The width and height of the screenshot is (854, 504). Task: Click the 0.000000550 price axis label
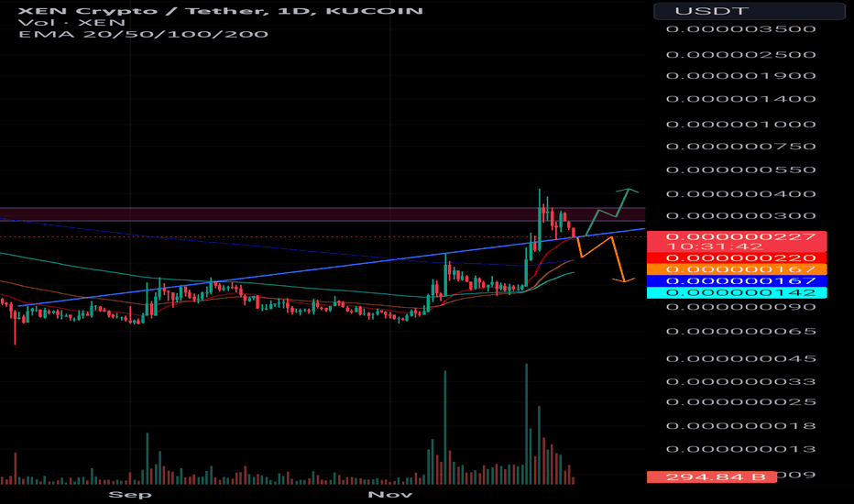click(x=740, y=170)
